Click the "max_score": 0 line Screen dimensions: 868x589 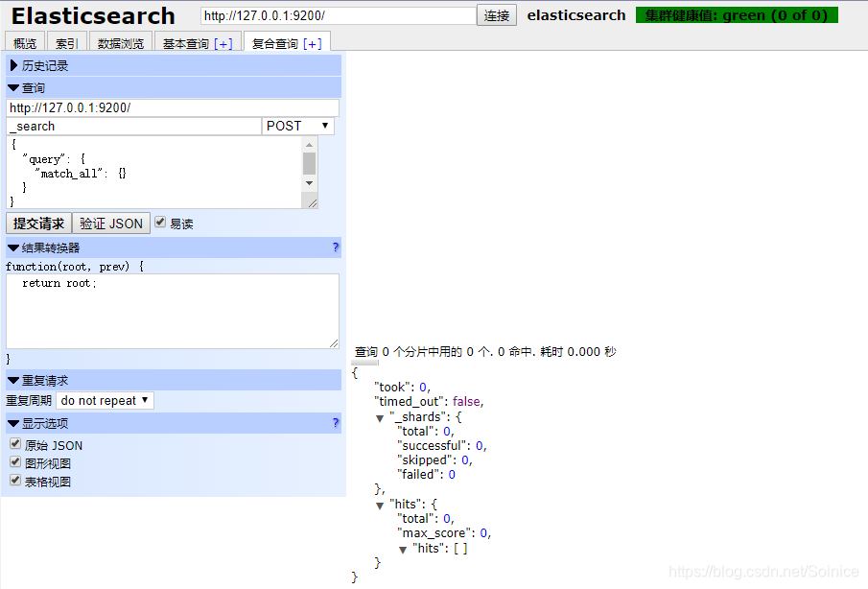click(444, 533)
